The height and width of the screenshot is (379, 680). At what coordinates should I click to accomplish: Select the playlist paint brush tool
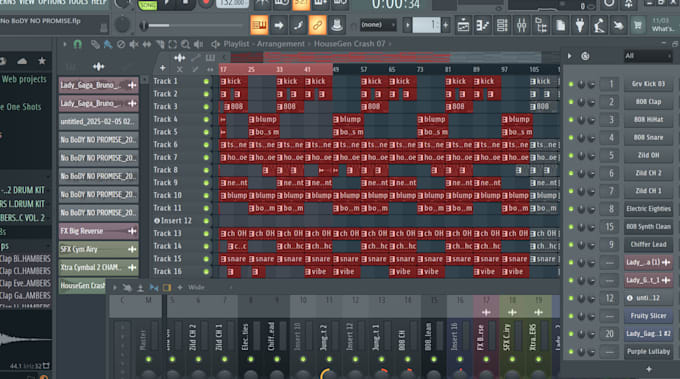pos(108,44)
